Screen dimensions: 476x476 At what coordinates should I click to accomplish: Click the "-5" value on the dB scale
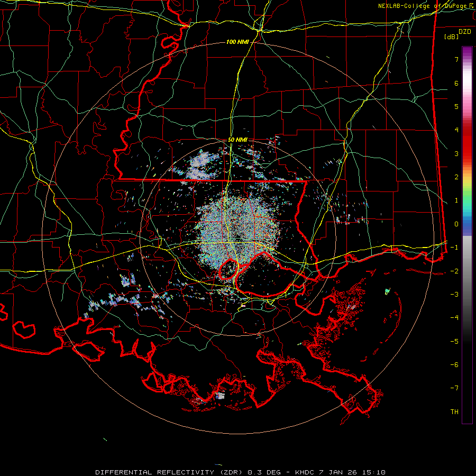[x=454, y=342]
